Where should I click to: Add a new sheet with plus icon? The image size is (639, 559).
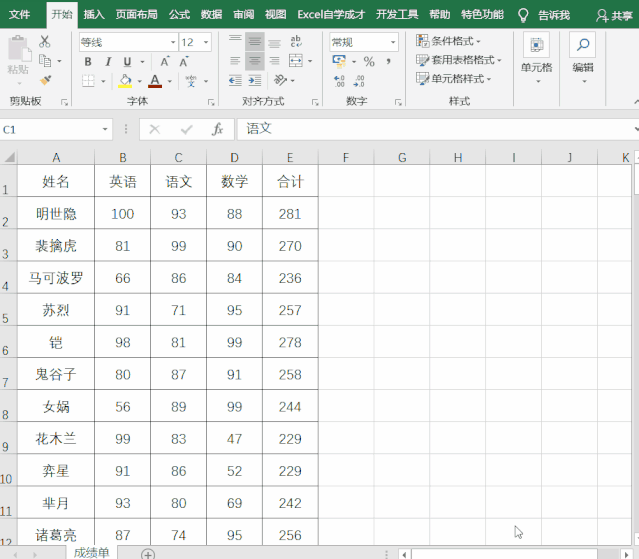click(148, 553)
